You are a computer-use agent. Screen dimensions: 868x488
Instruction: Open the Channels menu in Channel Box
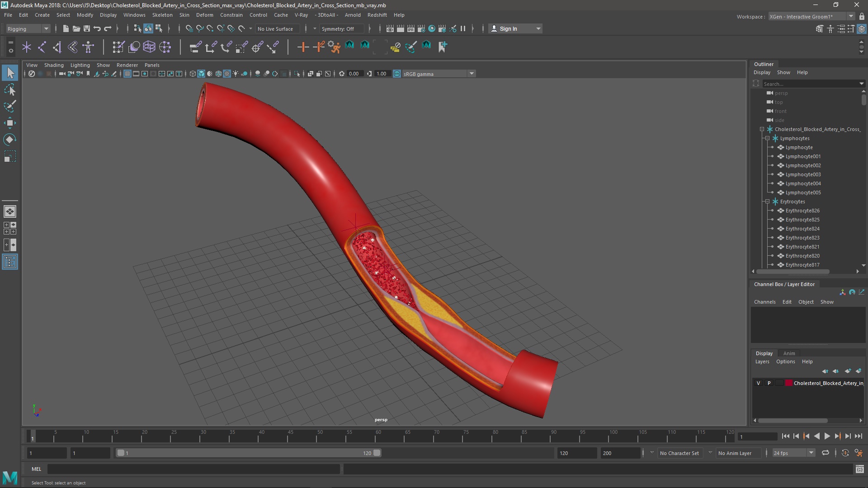click(x=764, y=302)
